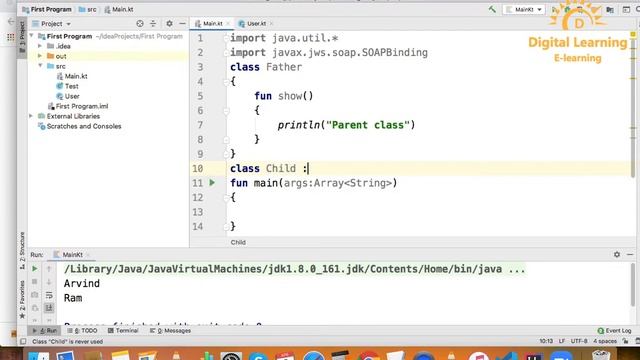The image size is (640, 360).
Task: Click the run gutter arrow beside fun main
Action: point(212,182)
